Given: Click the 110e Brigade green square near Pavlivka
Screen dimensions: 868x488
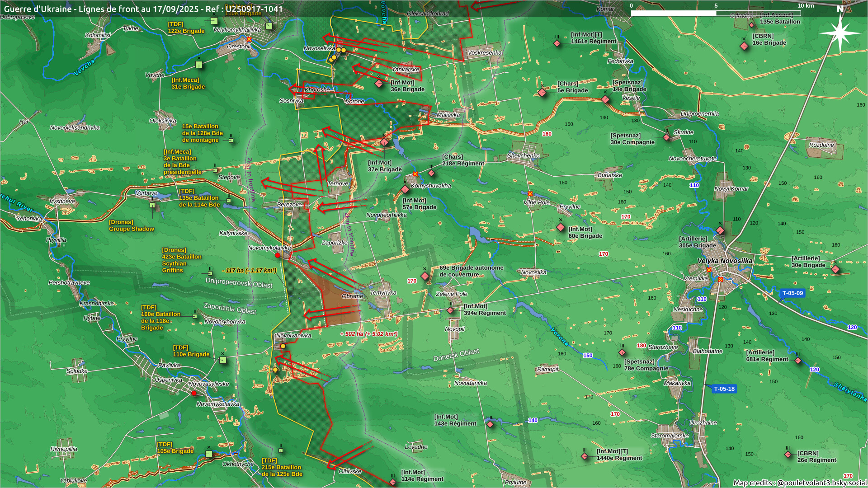Looking at the screenshot, I should click(x=222, y=360).
